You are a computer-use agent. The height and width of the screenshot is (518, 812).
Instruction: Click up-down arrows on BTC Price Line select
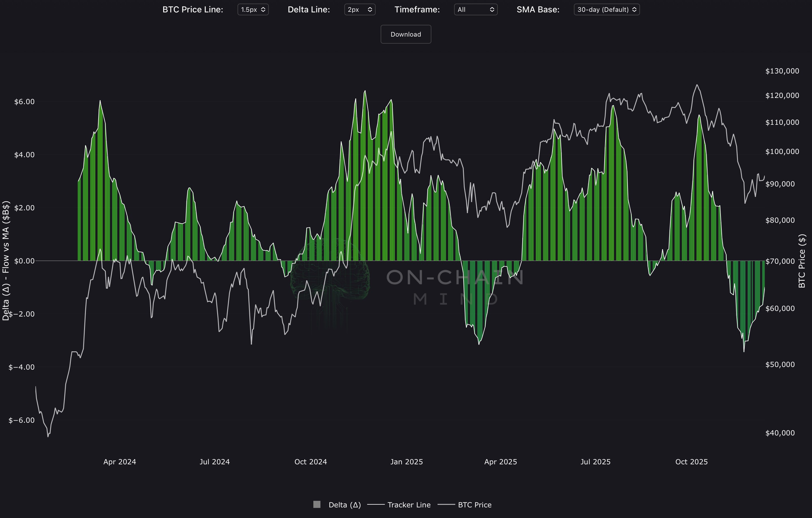click(263, 9)
